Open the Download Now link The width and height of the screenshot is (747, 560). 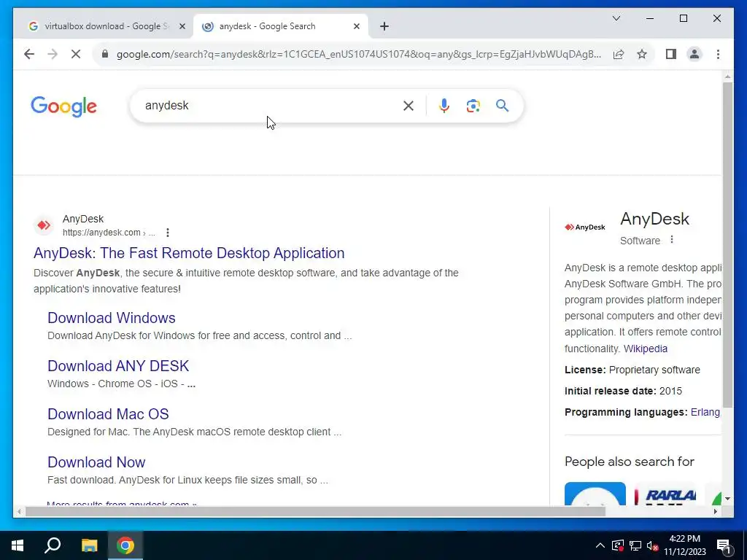[x=96, y=462]
